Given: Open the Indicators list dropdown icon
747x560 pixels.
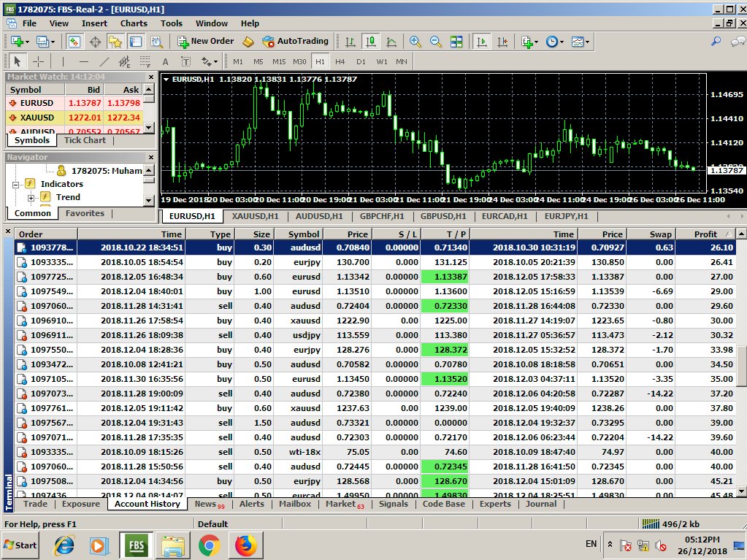Looking at the screenshot, I should 529,42.
